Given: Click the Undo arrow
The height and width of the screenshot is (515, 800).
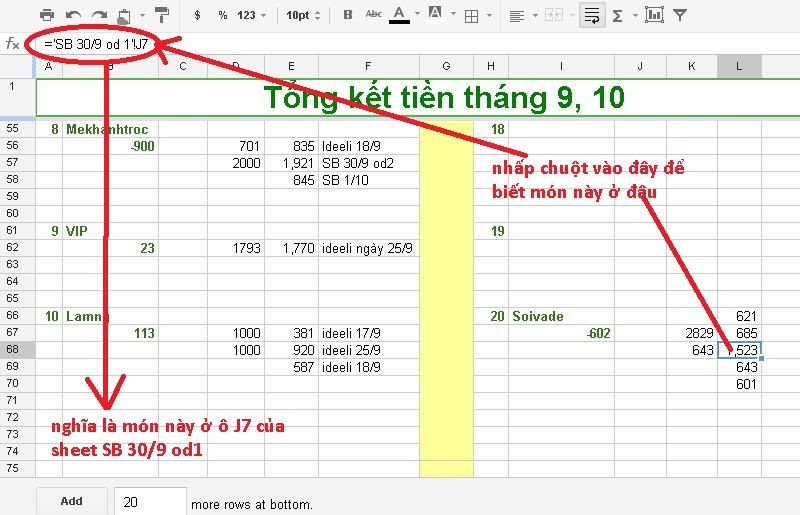Looking at the screenshot, I should [73, 15].
